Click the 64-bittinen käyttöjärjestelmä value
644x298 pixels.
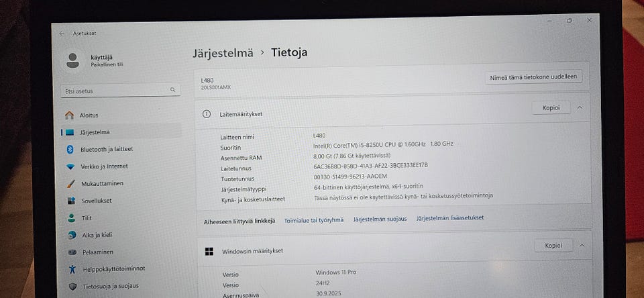(368, 187)
